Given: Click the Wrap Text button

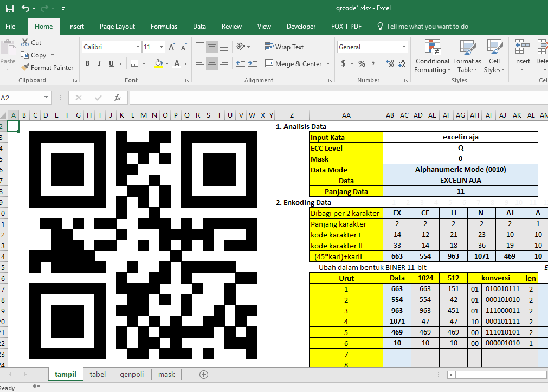Looking at the screenshot, I should (284, 47).
